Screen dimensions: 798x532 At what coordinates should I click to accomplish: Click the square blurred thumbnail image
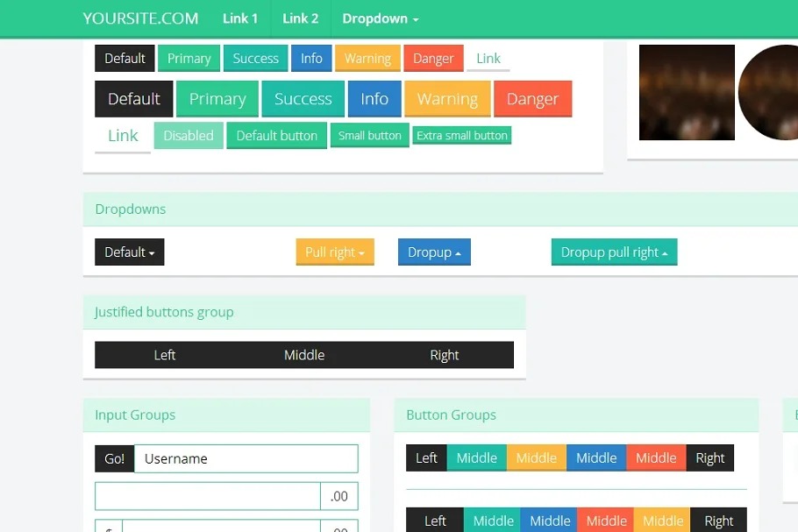pos(686,92)
